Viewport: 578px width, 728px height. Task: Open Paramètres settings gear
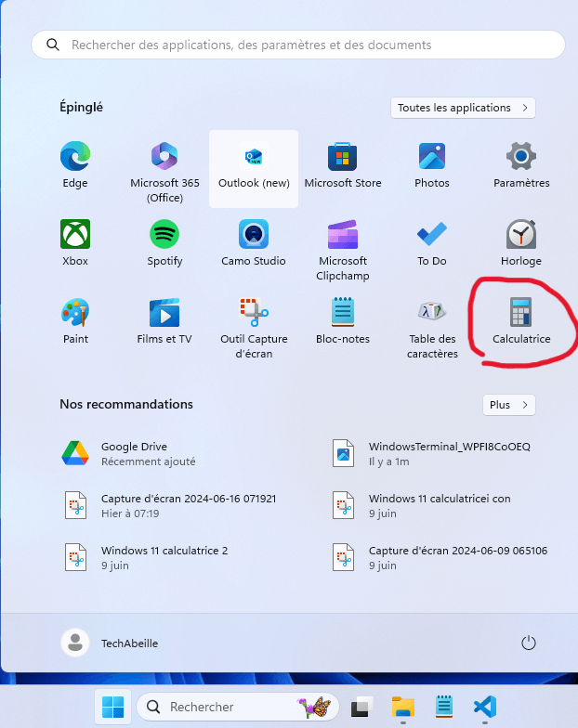point(521,165)
